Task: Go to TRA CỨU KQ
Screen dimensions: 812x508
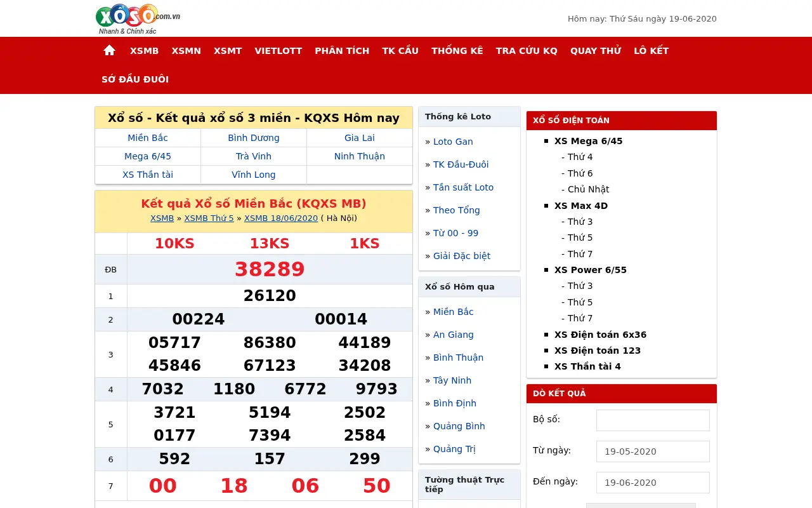Action: [527, 51]
